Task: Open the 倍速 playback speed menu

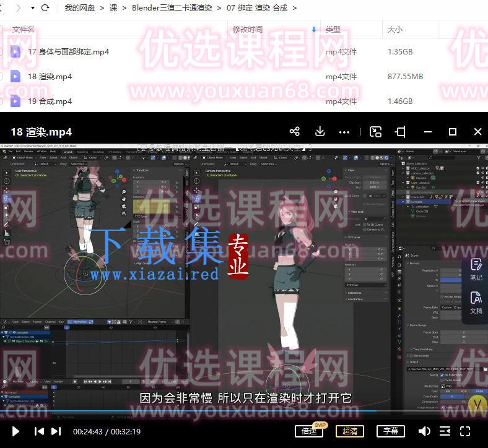Action: click(309, 431)
